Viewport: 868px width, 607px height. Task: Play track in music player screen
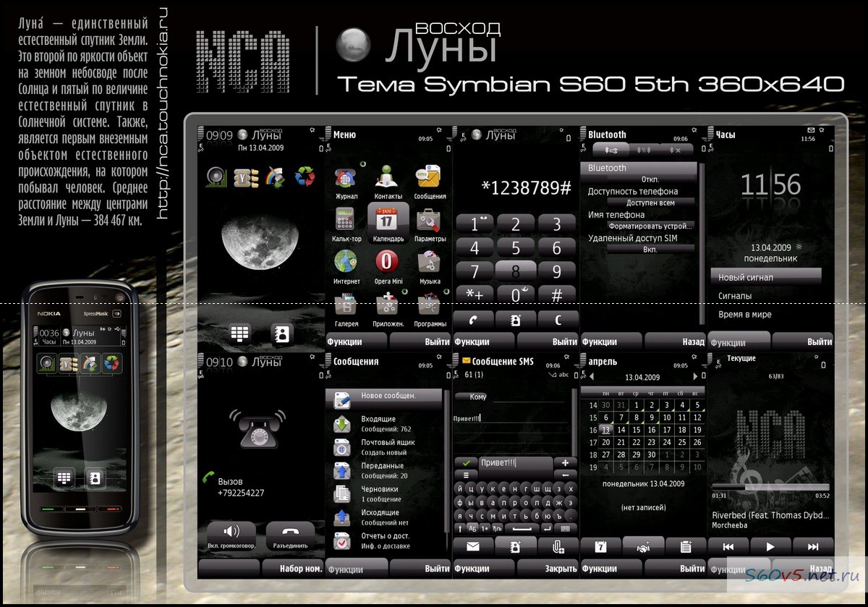click(770, 547)
